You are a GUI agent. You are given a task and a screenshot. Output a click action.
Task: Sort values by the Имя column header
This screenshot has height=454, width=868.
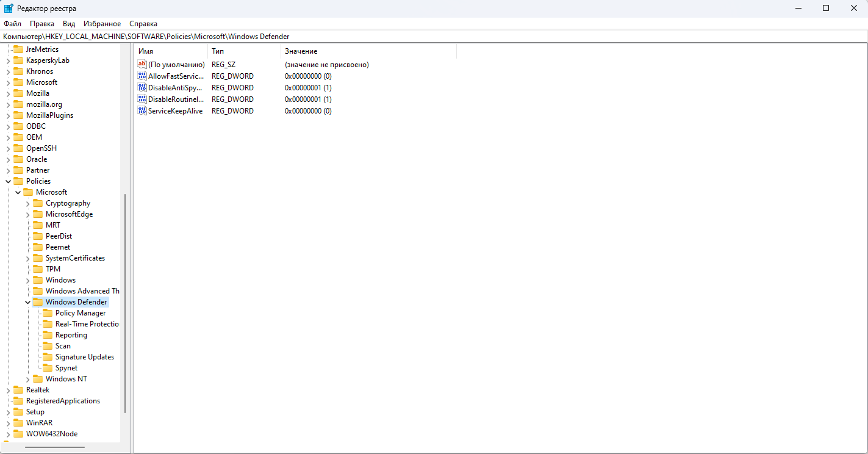(x=171, y=51)
